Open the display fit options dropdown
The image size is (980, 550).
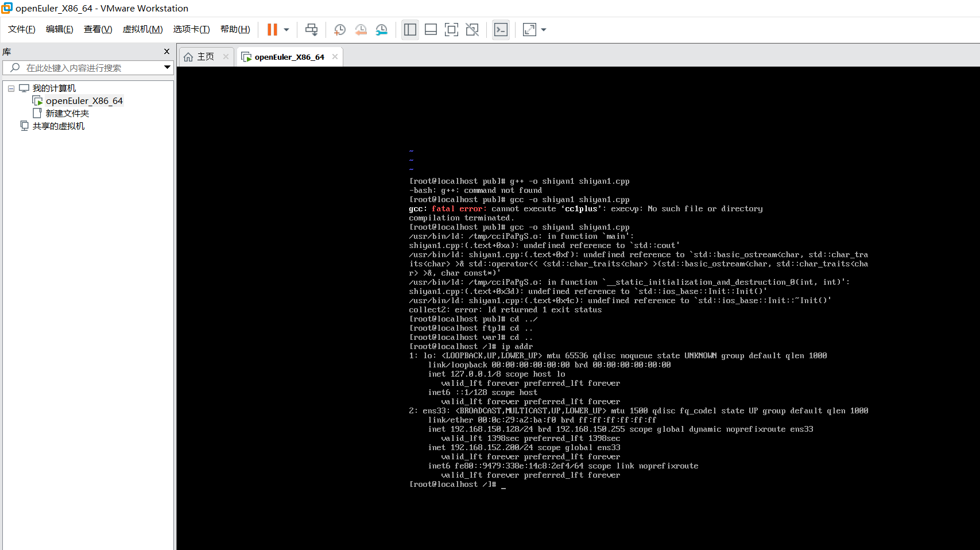click(543, 29)
